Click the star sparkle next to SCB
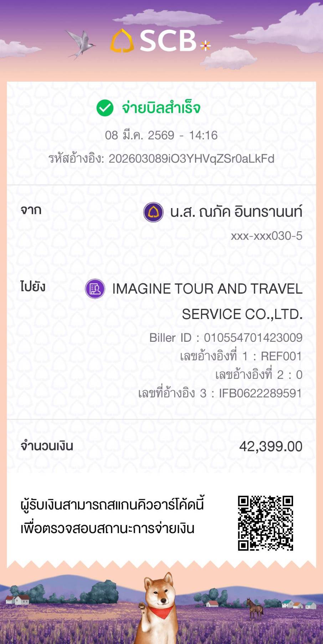323x644 pixels. click(x=205, y=46)
